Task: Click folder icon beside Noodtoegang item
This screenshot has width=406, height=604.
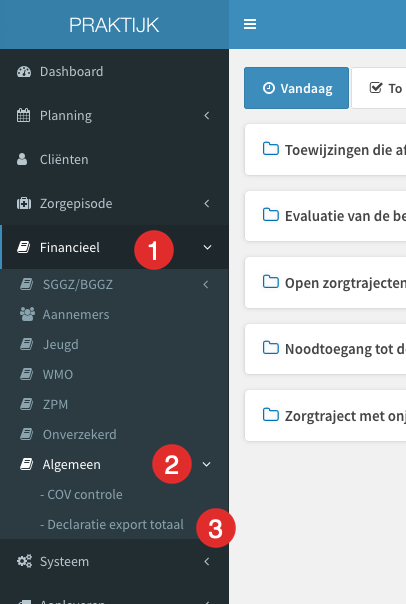Action: 271,348
